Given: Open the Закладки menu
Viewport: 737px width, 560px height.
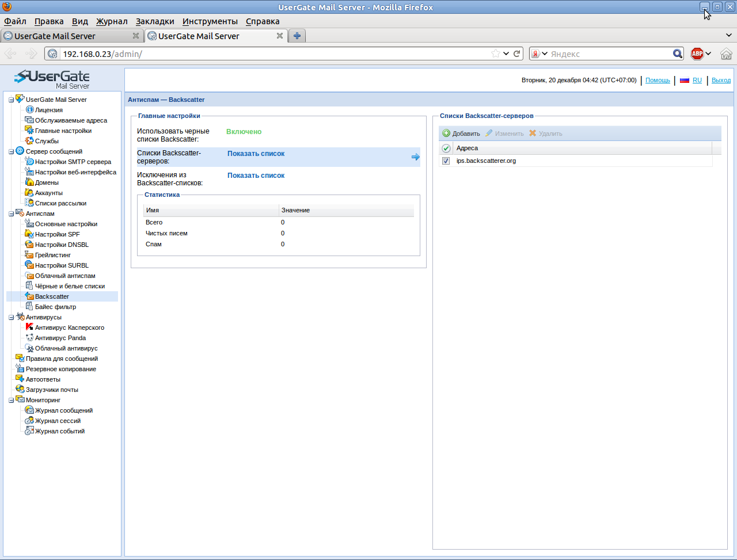Looking at the screenshot, I should point(155,21).
